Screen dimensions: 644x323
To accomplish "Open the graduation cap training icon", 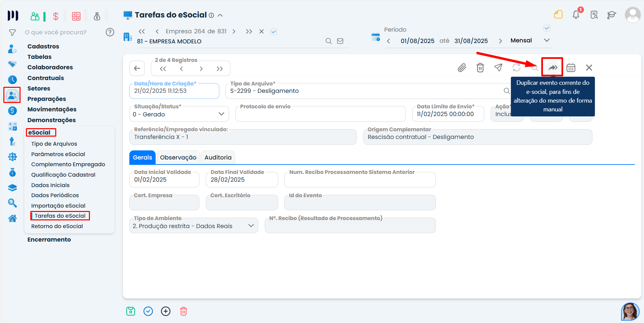I will click(612, 14).
